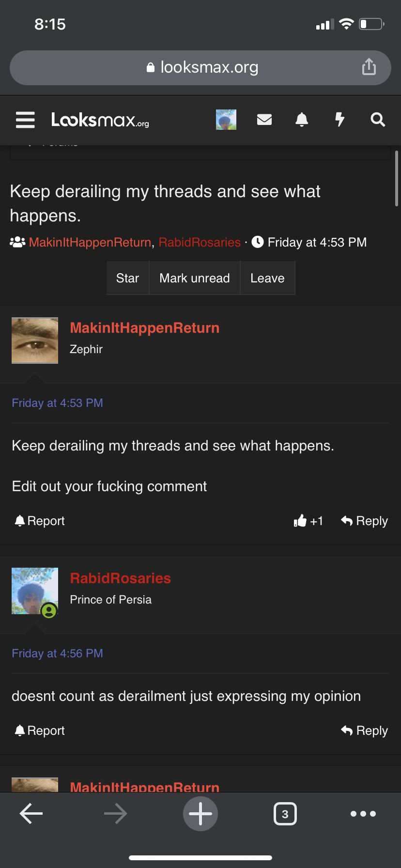Report RabidRosaries' message

[40, 730]
